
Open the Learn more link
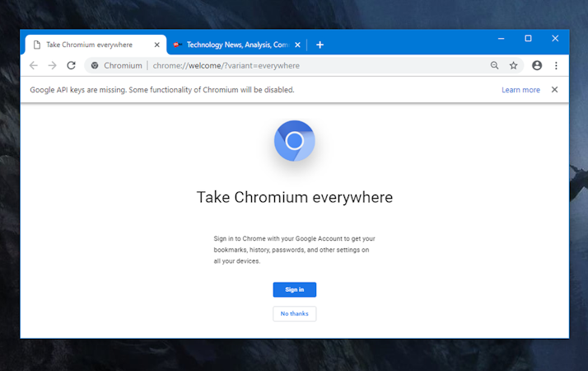click(x=520, y=90)
